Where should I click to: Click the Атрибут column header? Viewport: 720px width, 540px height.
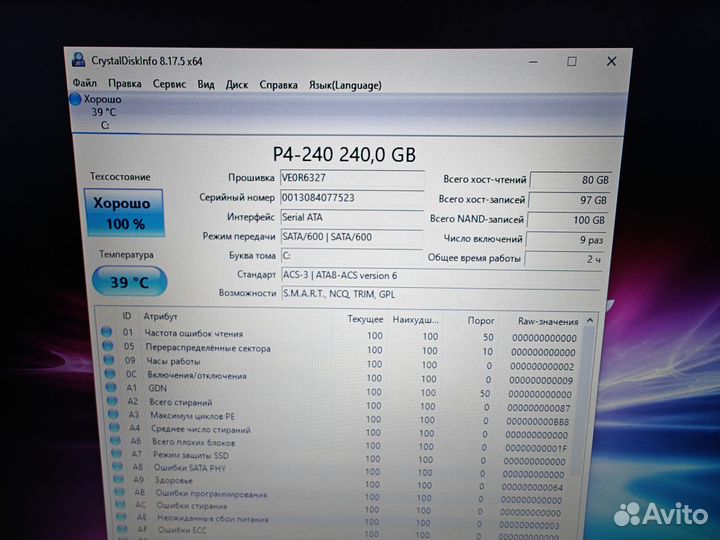coord(160,316)
